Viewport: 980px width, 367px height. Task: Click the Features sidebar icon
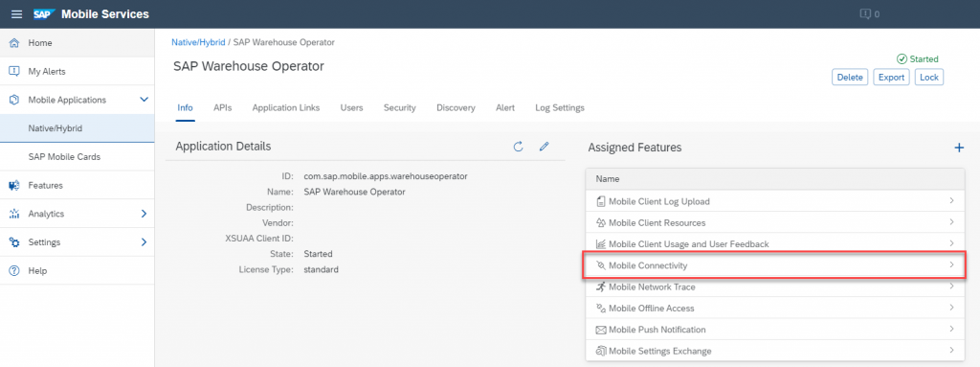click(14, 185)
